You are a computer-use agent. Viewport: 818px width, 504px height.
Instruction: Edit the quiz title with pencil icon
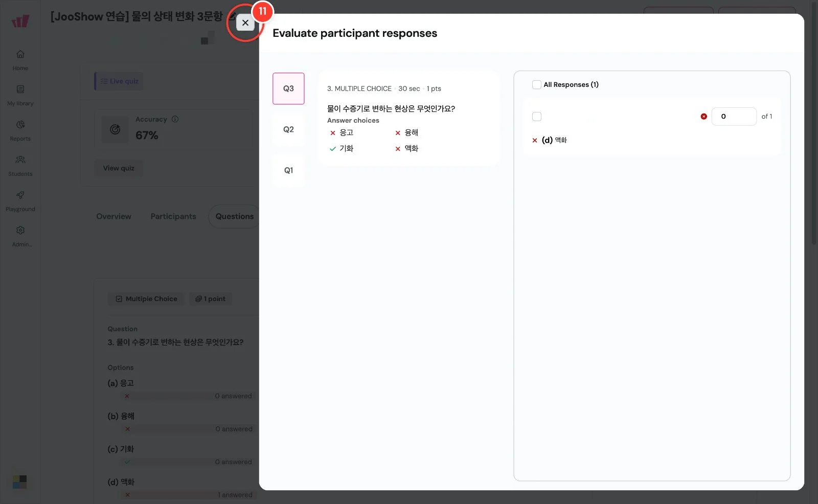[x=232, y=16]
